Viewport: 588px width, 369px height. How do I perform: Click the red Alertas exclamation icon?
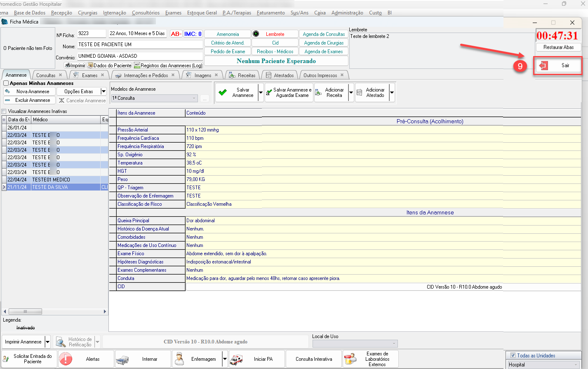(x=66, y=359)
